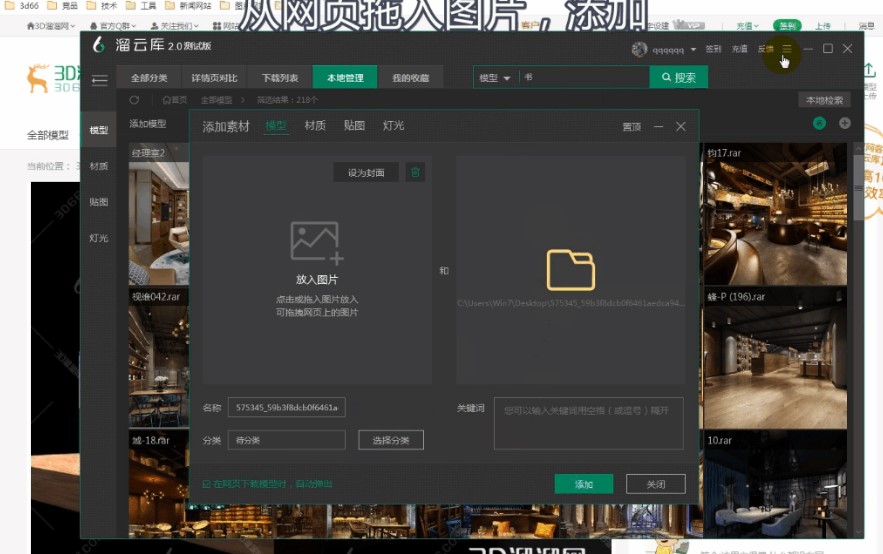Click the green circular refresh icon
Screen dimensions: 883x554
tap(819, 123)
